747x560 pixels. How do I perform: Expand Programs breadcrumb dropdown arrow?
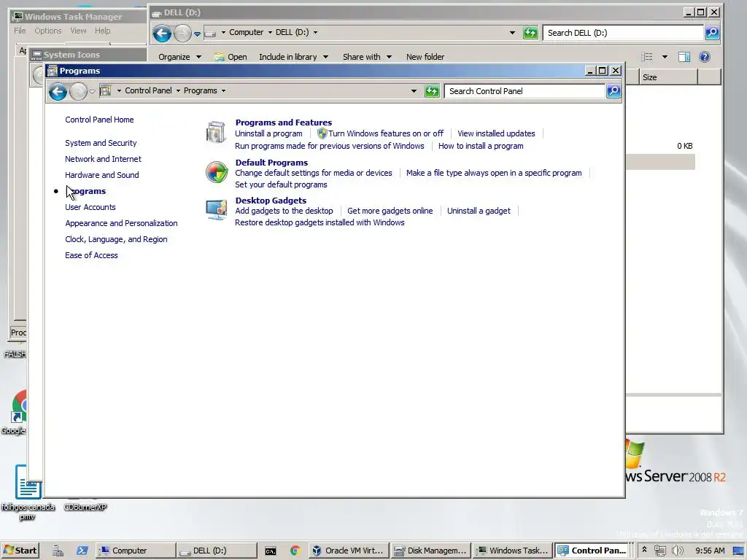[223, 90]
